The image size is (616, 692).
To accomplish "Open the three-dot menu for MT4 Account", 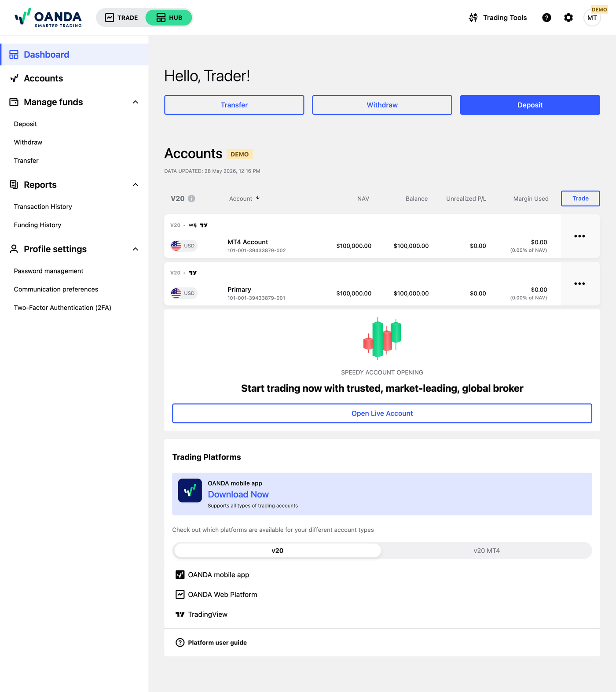I will [x=579, y=236].
